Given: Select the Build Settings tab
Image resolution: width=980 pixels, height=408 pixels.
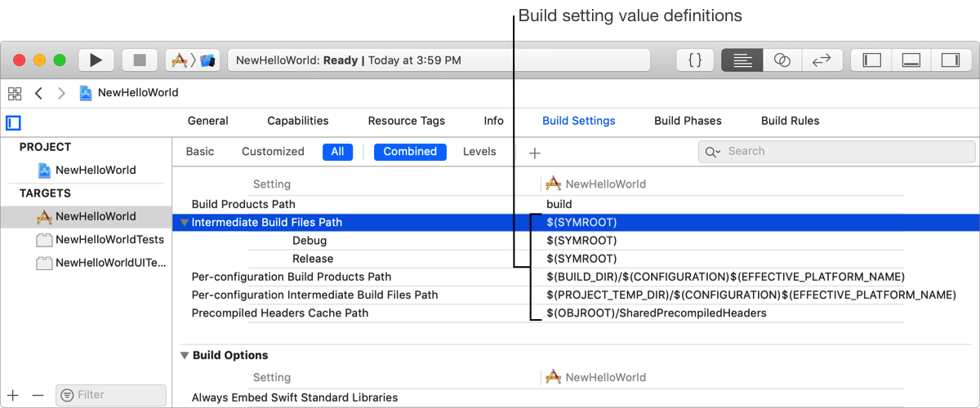Looking at the screenshot, I should click(579, 121).
